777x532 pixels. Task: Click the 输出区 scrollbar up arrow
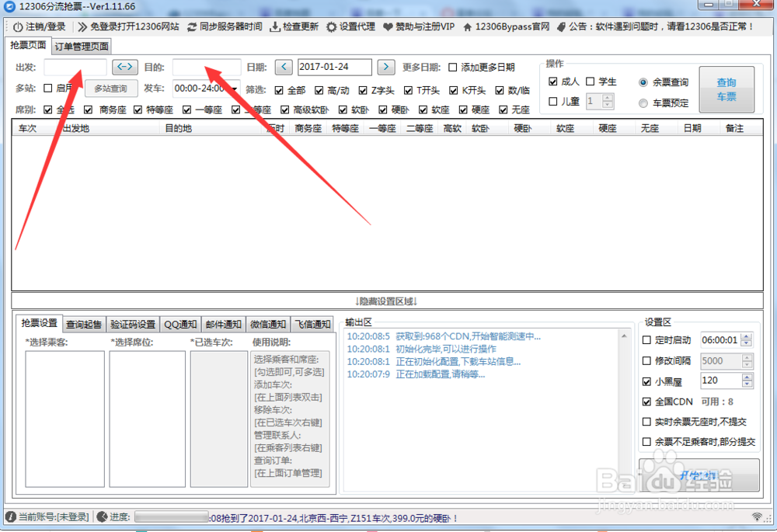click(625, 336)
